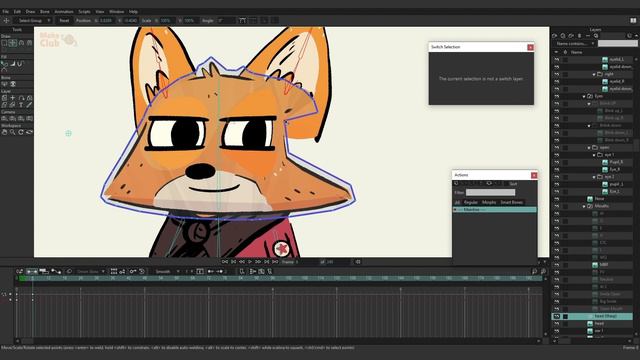Select the first Fill section tool
Image resolution: width=640 pixels, height=360 pixels.
pos(4,64)
